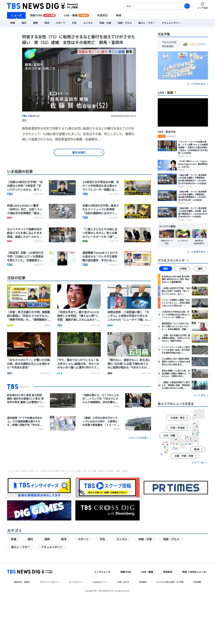
Task: Select 24時間 ranking filter
Action: (x=183, y=269)
